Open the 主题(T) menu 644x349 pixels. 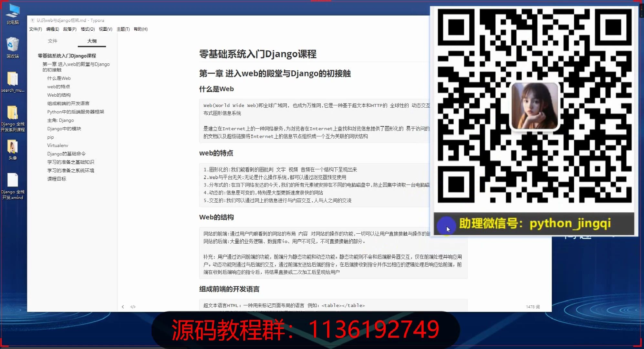pyautogui.click(x=123, y=29)
